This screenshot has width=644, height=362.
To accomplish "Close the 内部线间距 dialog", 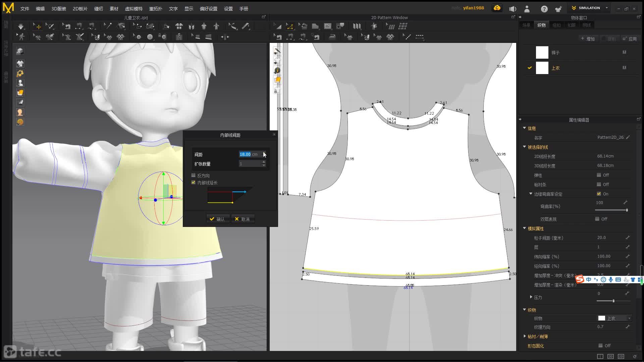I will (x=274, y=134).
